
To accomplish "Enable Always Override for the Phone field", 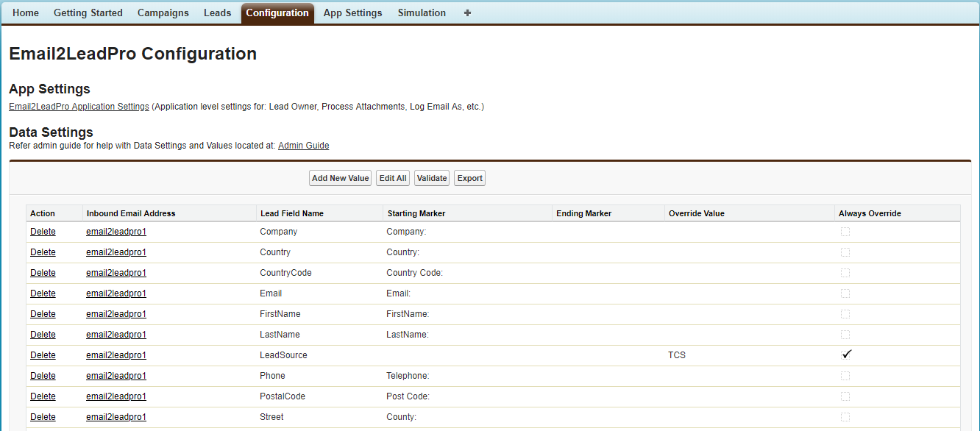I will [x=845, y=375].
